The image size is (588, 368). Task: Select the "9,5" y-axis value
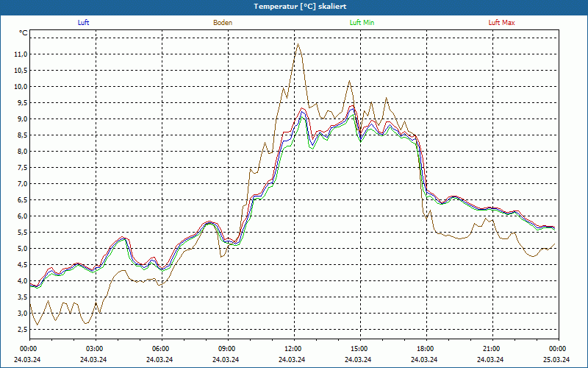click(23, 102)
